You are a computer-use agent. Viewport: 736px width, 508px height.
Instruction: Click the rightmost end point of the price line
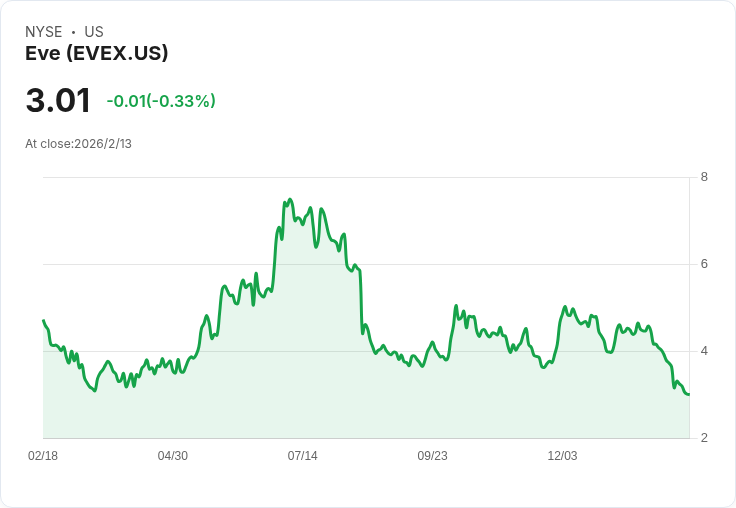[x=689, y=394]
